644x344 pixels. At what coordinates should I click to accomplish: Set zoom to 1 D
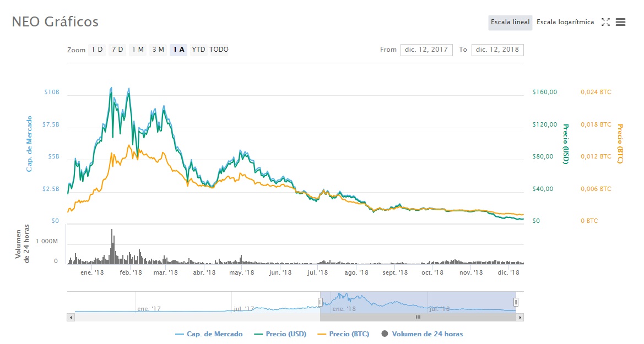click(x=97, y=50)
